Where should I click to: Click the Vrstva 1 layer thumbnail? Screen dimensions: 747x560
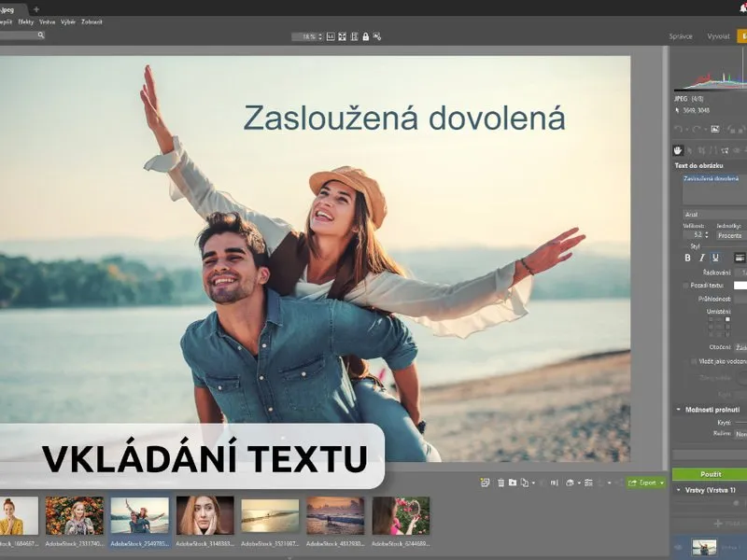pyautogui.click(x=704, y=548)
